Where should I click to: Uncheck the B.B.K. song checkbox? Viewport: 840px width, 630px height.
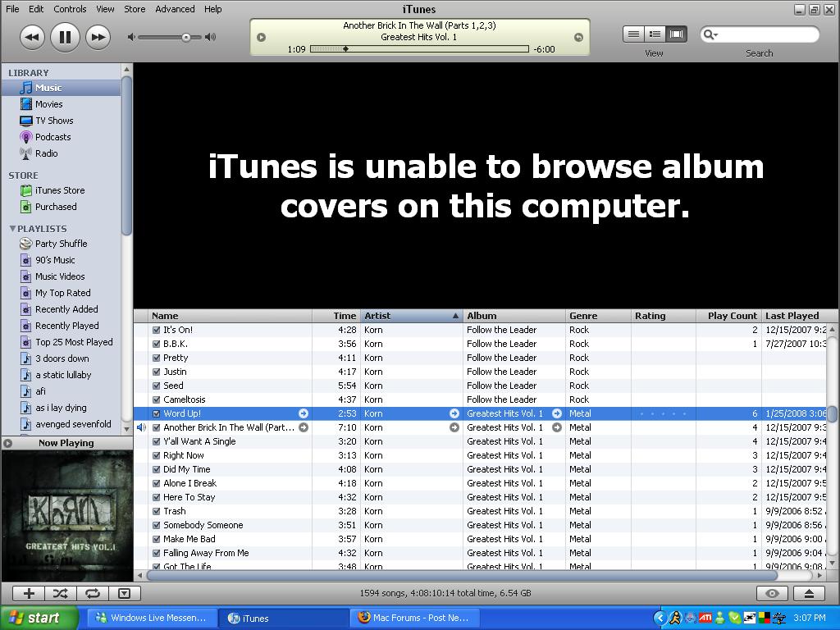pos(157,344)
